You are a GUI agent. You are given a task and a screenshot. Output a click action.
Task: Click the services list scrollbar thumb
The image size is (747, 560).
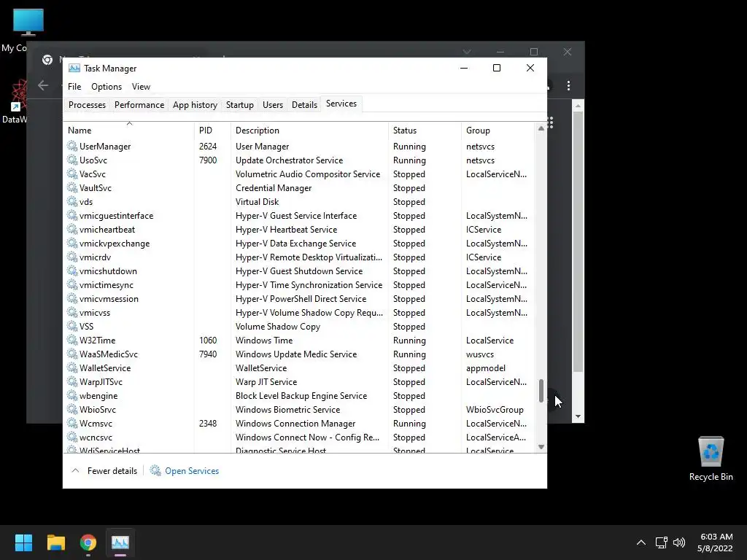coord(541,391)
